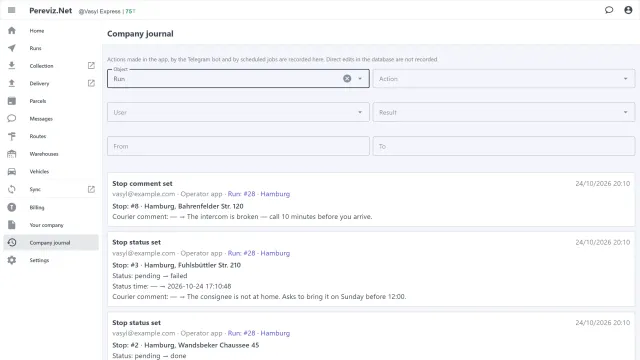Click 'Status: pending → done' line
This screenshot has width=640, height=360.
click(149, 356)
